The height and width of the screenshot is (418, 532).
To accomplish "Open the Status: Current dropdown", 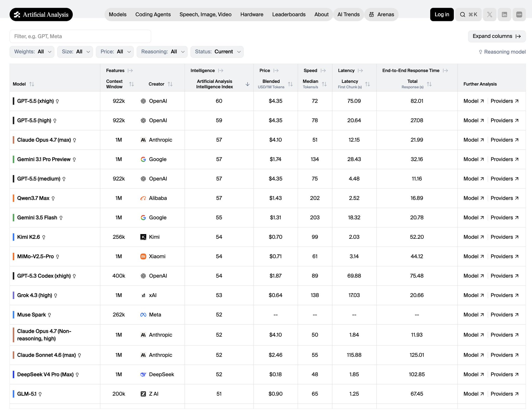I will pyautogui.click(x=217, y=52).
